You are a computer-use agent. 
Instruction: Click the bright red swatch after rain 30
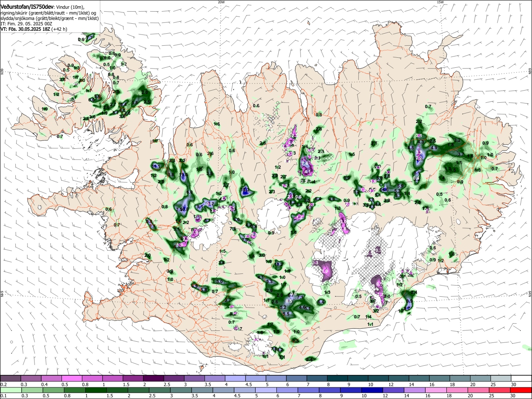(520, 390)
